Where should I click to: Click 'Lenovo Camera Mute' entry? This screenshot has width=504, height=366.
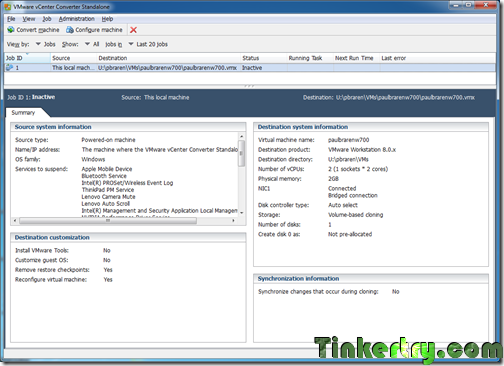[109, 197]
